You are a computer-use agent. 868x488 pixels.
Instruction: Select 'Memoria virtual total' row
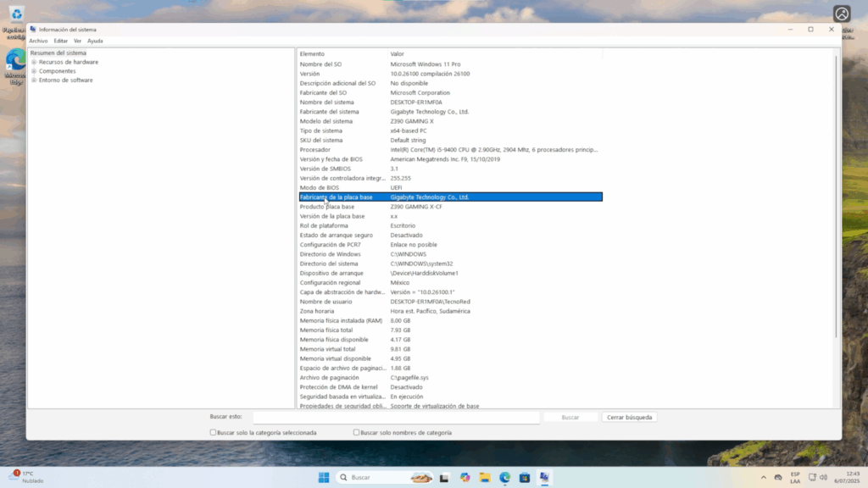[x=450, y=349]
